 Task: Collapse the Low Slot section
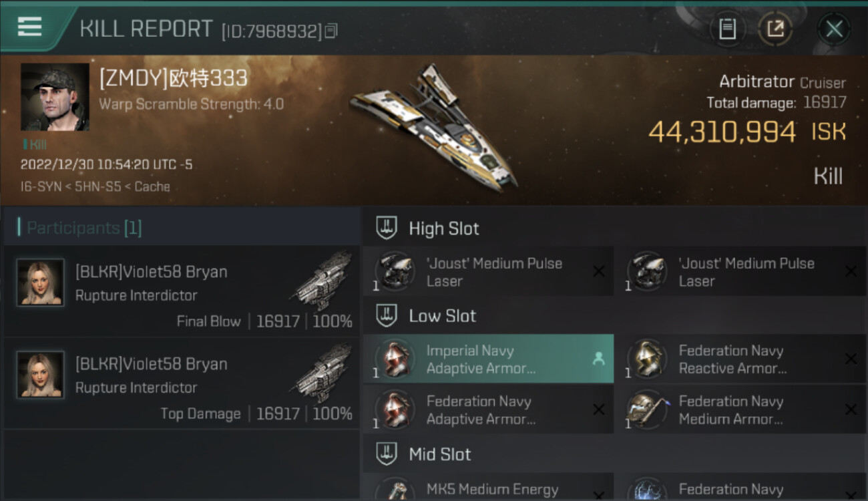tap(442, 316)
